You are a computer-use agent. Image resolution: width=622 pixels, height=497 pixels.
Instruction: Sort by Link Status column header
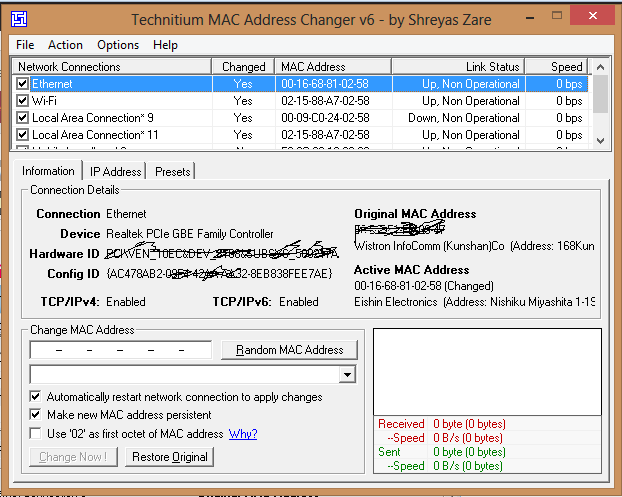459,67
